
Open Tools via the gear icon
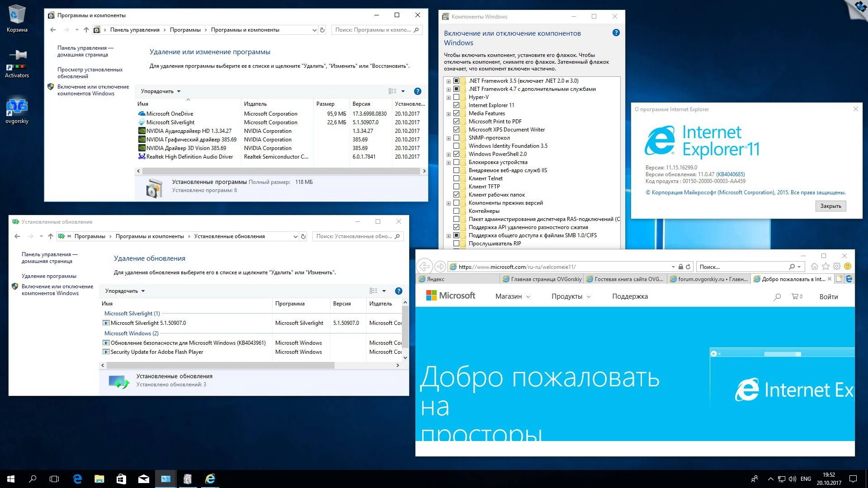click(837, 267)
